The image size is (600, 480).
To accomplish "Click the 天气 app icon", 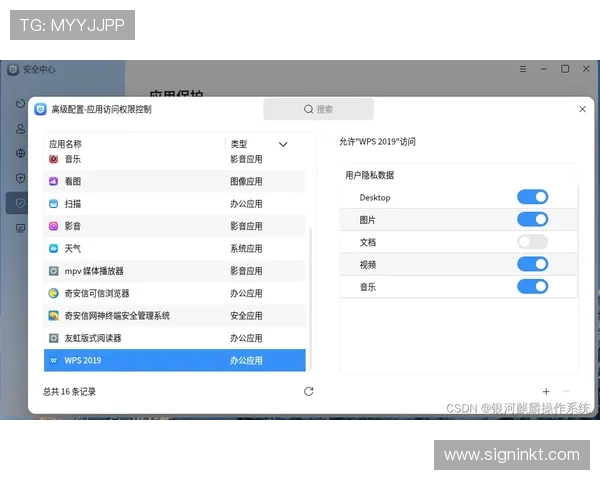I will pyautogui.click(x=54, y=248).
